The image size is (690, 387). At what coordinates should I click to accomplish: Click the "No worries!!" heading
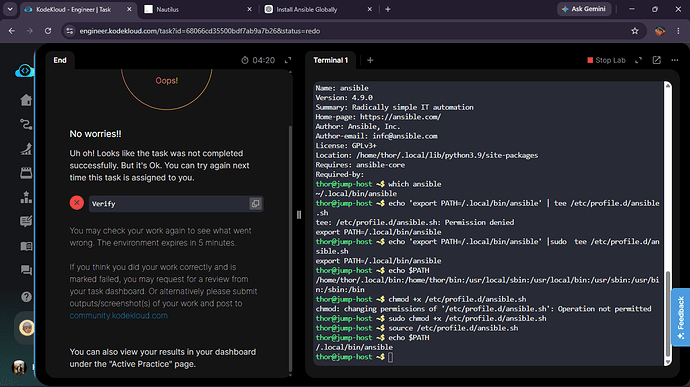95,134
